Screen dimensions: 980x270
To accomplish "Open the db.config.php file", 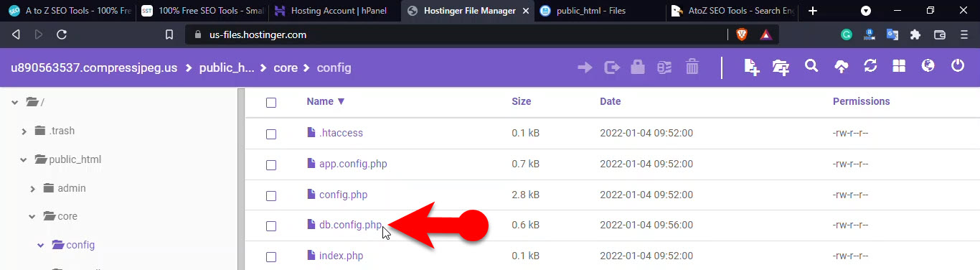I will click(350, 225).
